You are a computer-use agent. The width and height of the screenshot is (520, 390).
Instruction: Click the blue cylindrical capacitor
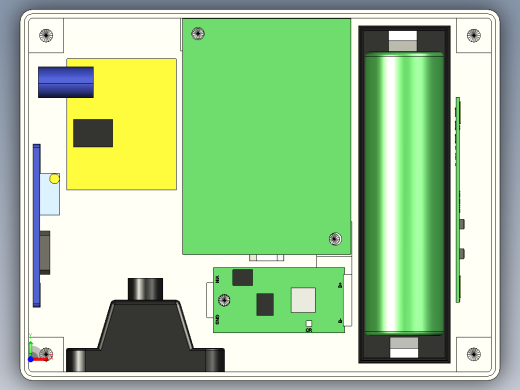click(x=66, y=82)
